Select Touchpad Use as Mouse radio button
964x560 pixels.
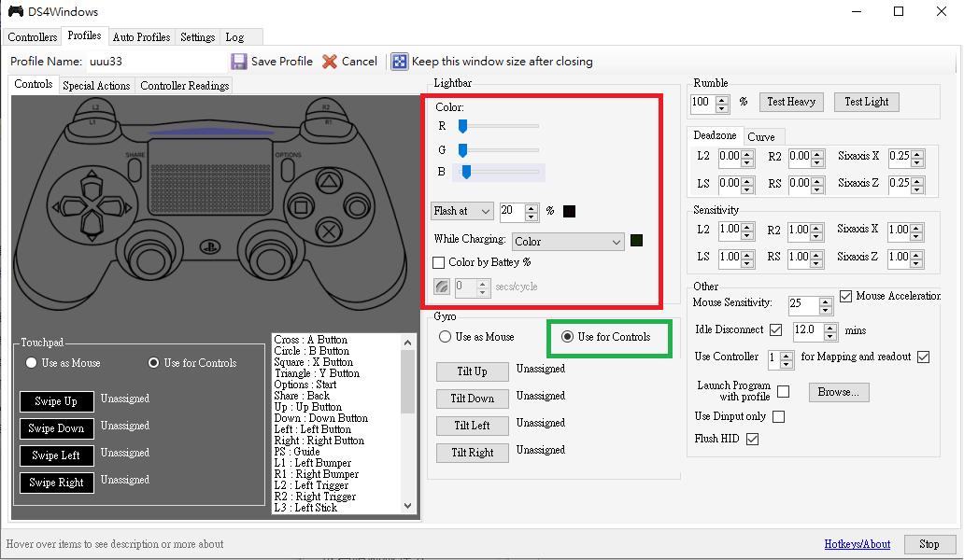coord(32,363)
